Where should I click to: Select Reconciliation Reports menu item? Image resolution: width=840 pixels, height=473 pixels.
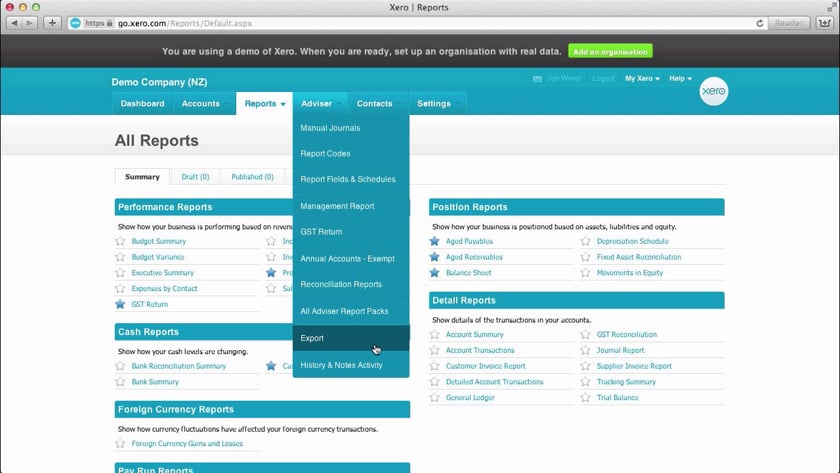point(351,284)
